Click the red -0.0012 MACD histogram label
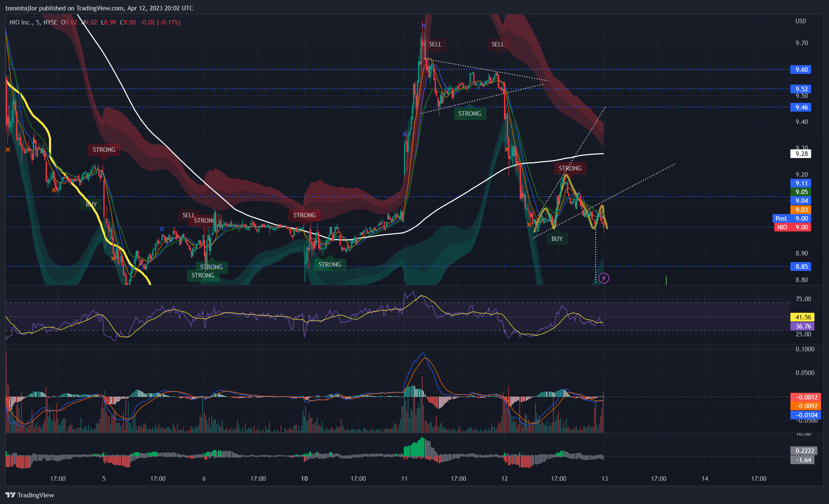This screenshot has height=504, width=829. point(806,397)
